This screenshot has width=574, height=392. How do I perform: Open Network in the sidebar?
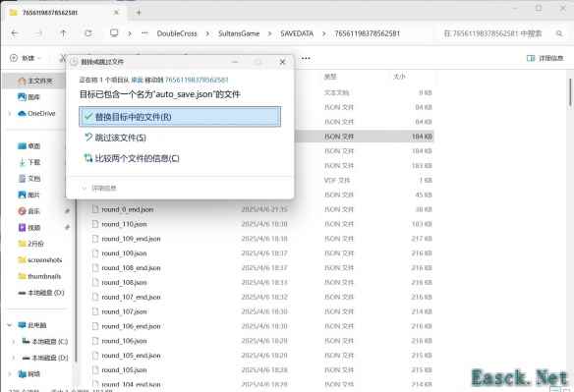(x=29, y=374)
